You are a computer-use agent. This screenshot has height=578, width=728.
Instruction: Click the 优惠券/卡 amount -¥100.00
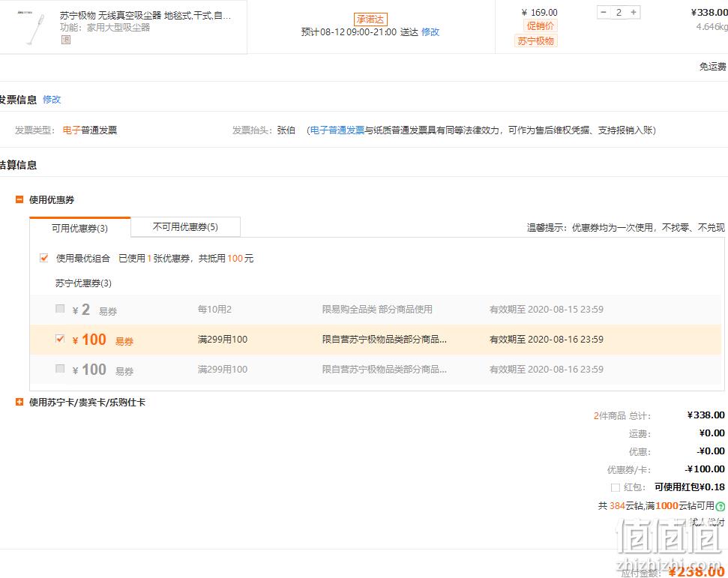pos(705,469)
